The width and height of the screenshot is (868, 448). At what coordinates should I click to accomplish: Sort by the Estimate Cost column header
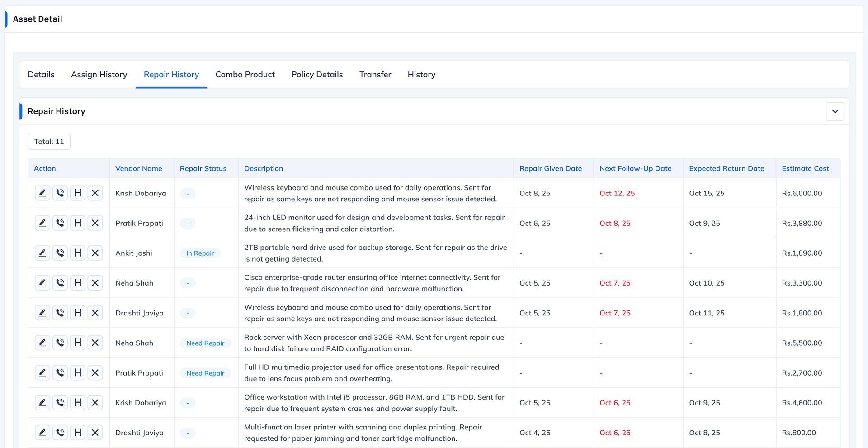[x=805, y=168]
